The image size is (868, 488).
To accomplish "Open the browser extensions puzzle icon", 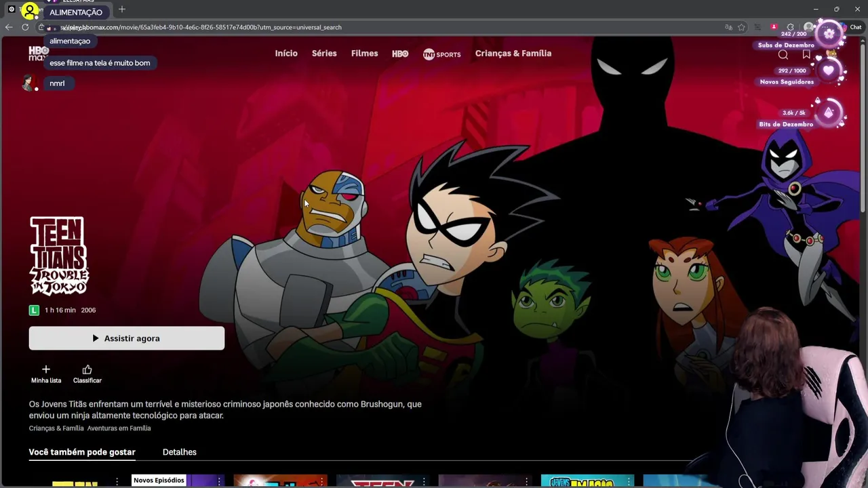I will [790, 27].
